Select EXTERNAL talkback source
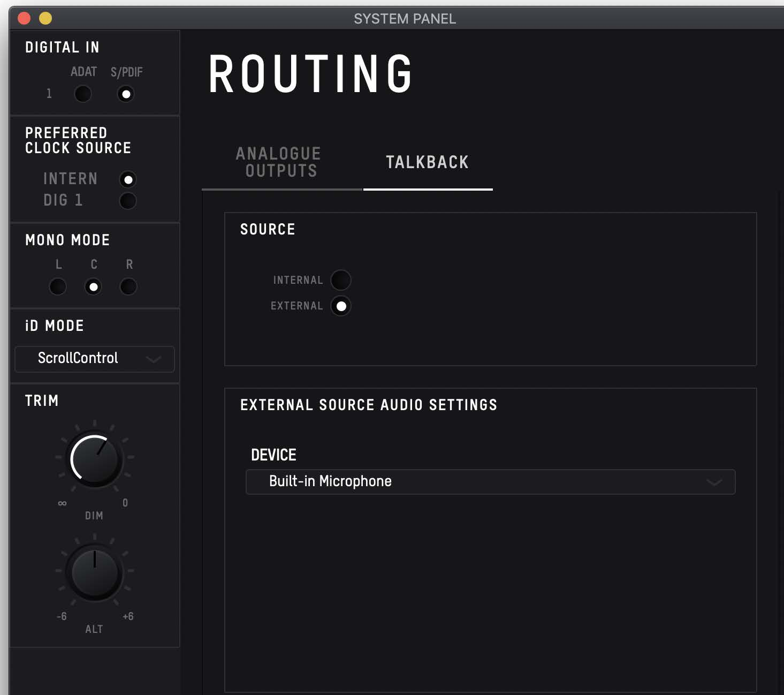The image size is (784, 695). [341, 306]
